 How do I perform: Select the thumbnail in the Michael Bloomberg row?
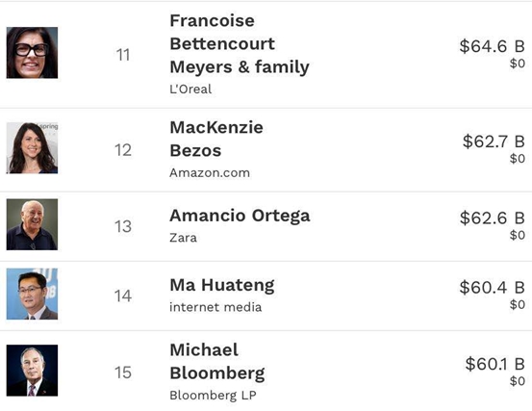pos(32,371)
